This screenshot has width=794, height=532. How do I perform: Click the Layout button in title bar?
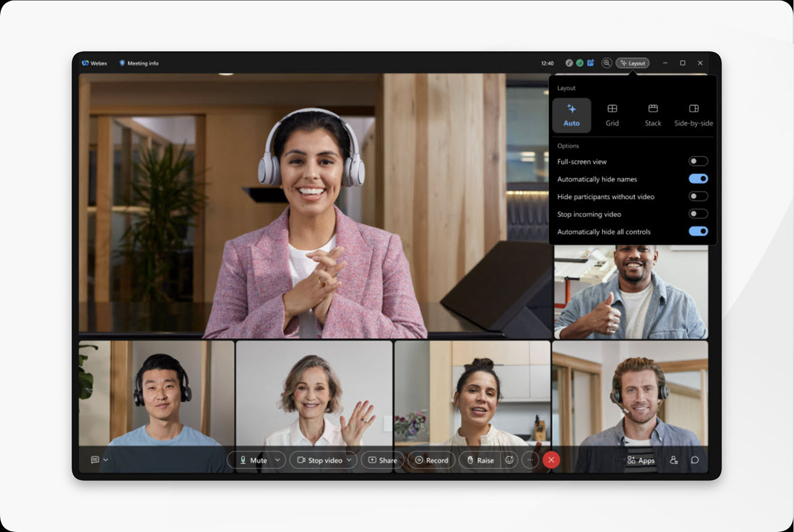coord(632,63)
